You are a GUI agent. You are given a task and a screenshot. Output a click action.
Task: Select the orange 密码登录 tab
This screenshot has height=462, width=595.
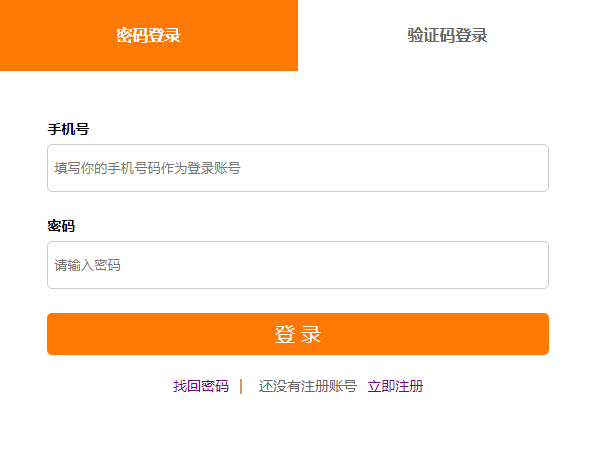(149, 35)
